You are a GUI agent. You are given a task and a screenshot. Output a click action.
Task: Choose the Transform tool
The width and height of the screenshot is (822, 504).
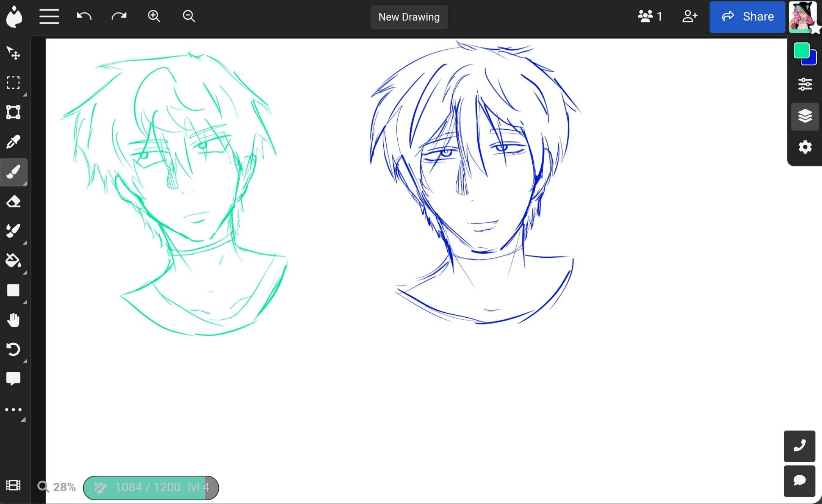pos(14,112)
